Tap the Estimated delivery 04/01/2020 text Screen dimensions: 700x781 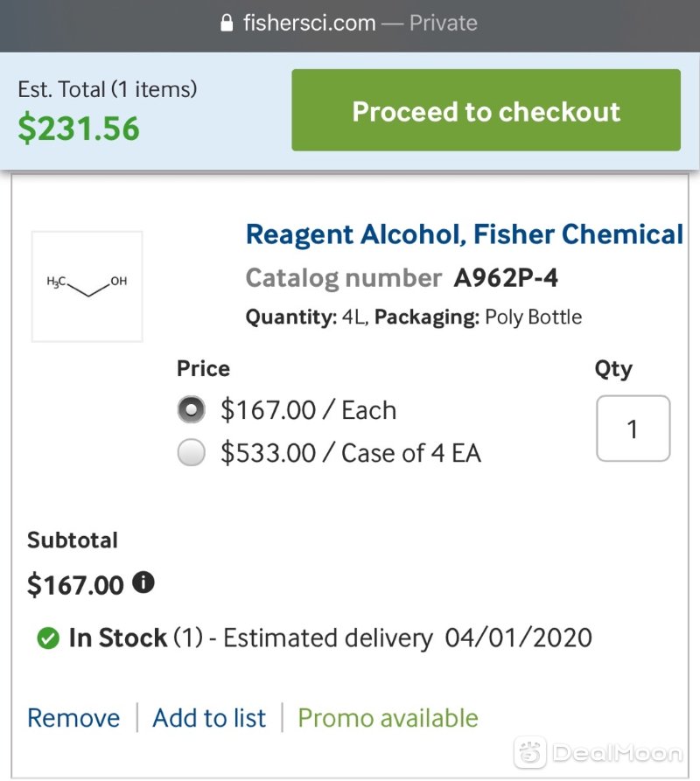click(x=408, y=638)
